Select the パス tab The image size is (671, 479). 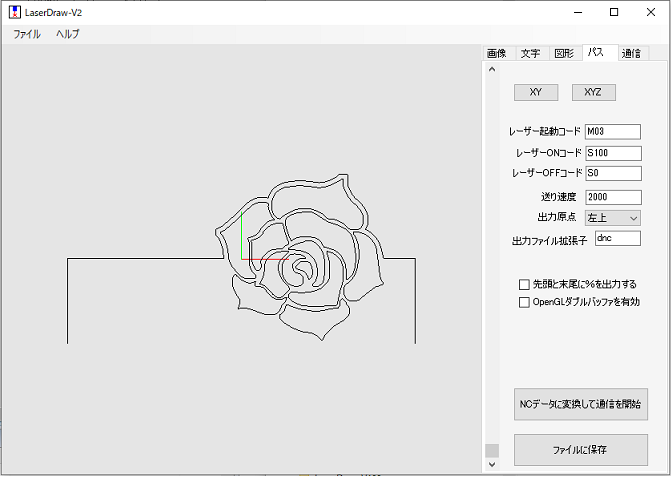599,53
